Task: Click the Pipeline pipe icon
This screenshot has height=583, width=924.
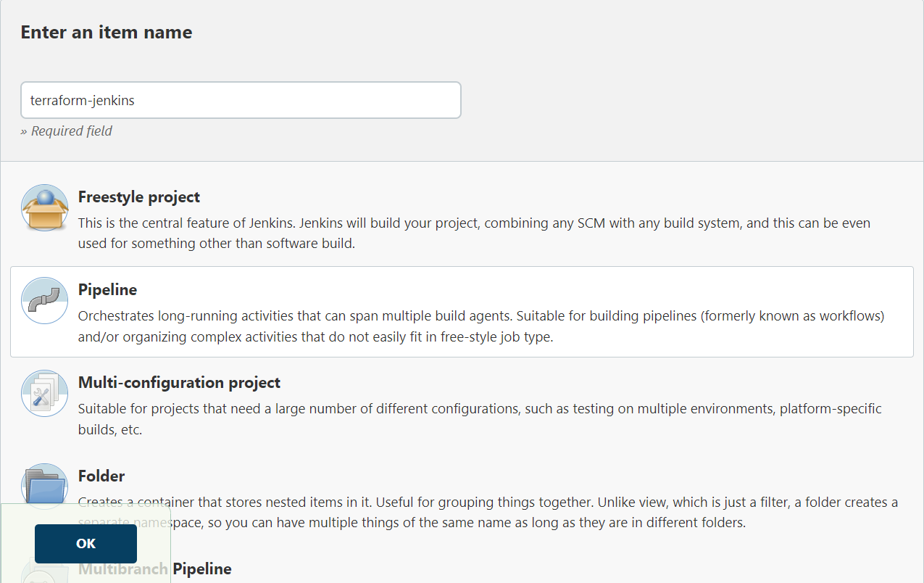Action: tap(45, 300)
